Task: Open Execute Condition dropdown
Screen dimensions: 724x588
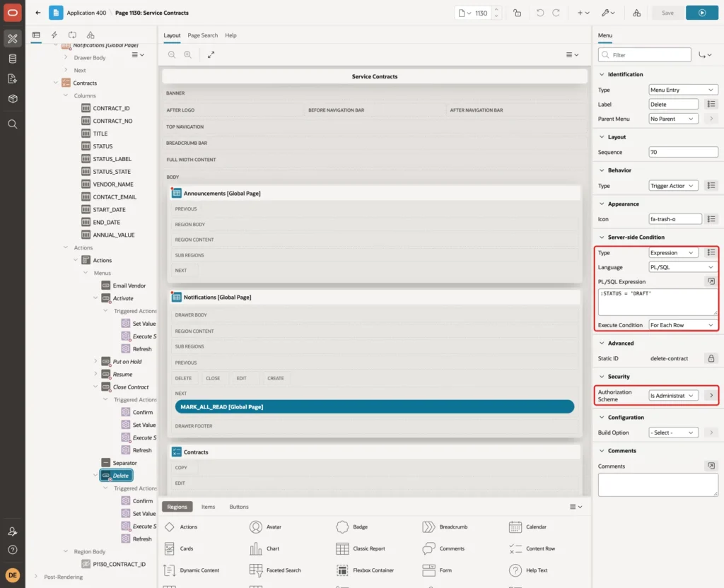Action: [x=683, y=325]
